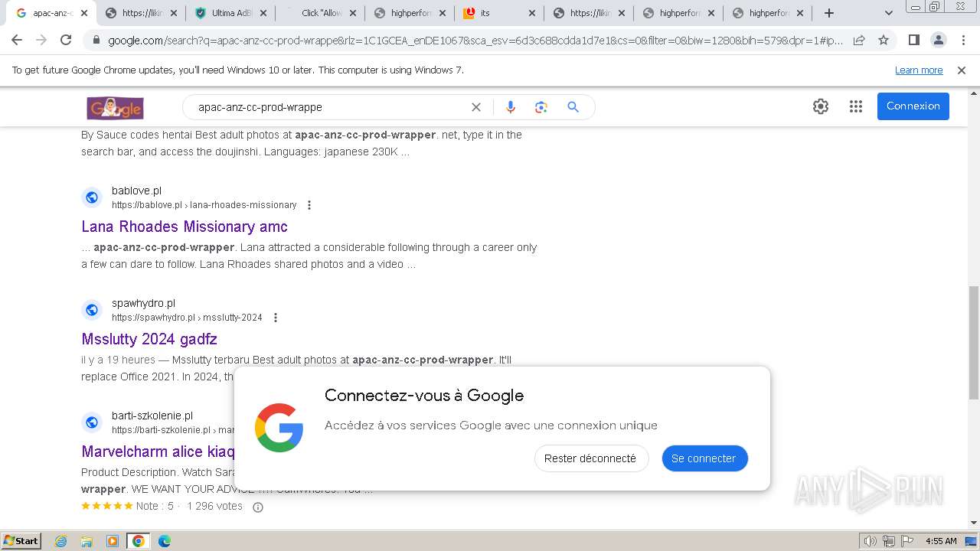Bookmark this page with star icon
The image size is (980, 551).
coord(884,41)
